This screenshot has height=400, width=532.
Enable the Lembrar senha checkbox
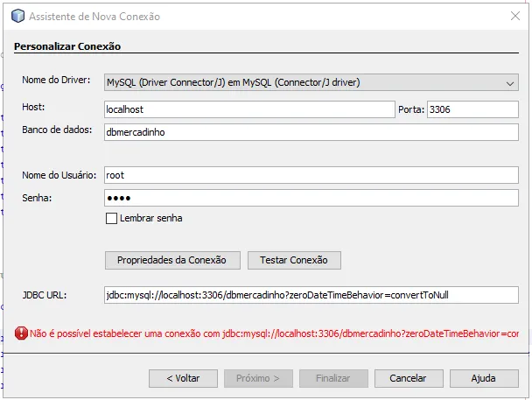(111, 218)
